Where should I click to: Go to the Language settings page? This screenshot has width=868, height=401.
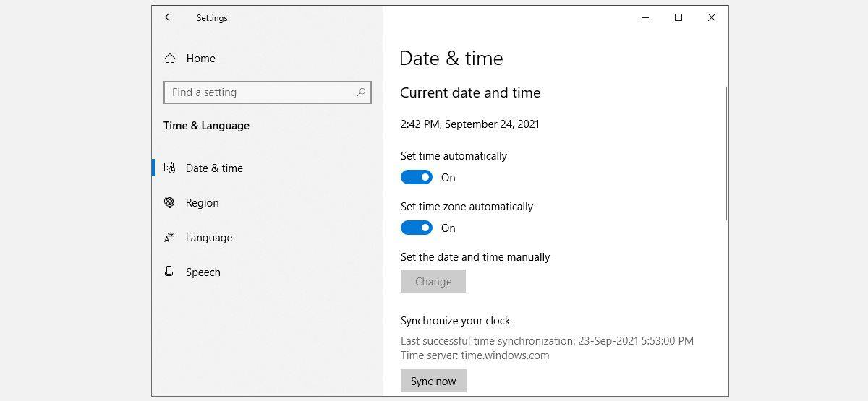pyautogui.click(x=208, y=238)
